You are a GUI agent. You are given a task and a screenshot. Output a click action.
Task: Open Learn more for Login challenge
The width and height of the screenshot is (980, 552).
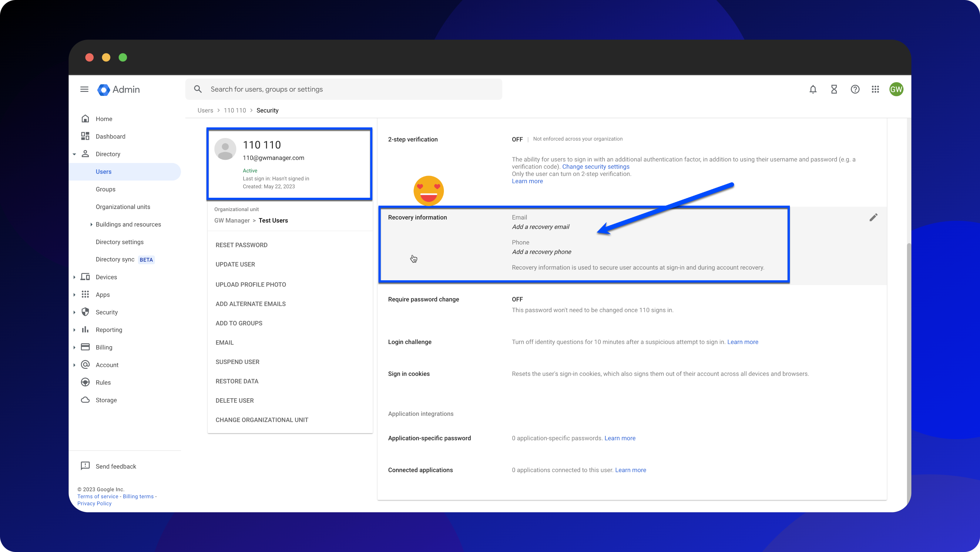(x=743, y=342)
